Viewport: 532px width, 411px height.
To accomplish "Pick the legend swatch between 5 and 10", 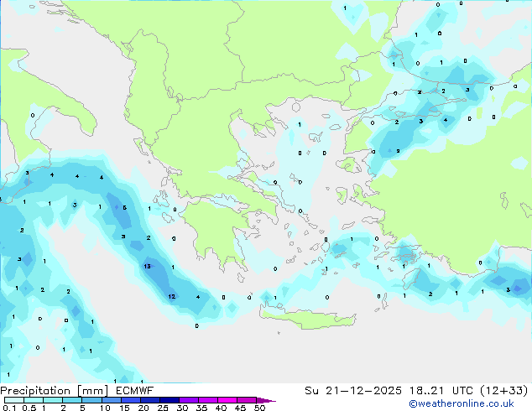I will pos(91,400).
